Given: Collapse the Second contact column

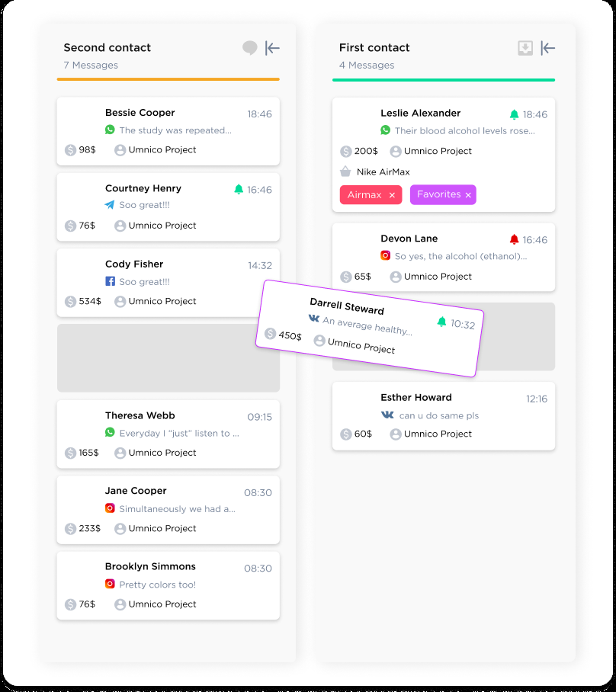Looking at the screenshot, I should (x=272, y=48).
